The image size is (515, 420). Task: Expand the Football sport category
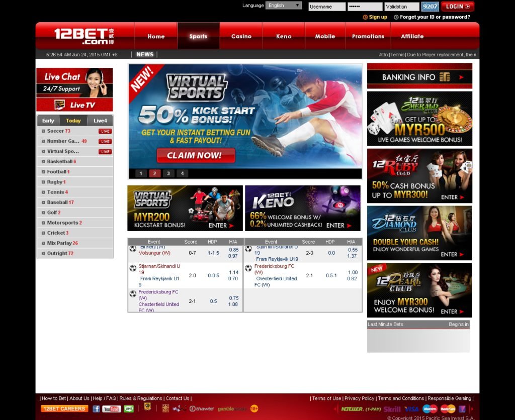coord(75,172)
